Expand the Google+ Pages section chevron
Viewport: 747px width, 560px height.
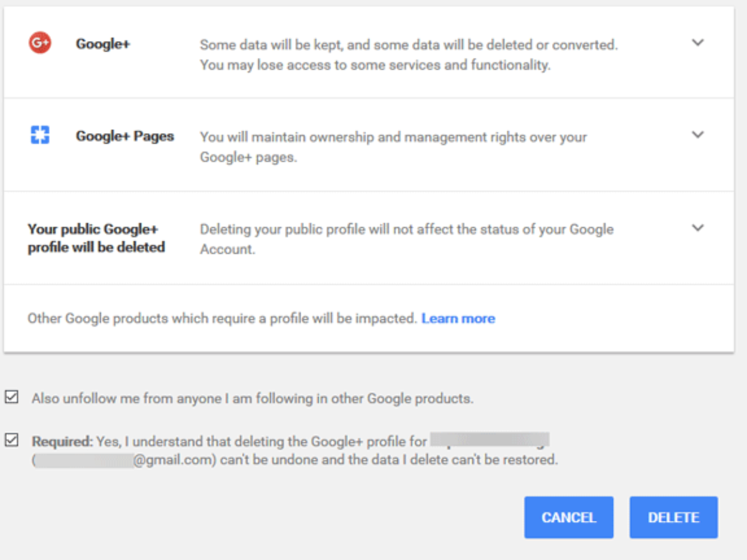(698, 135)
